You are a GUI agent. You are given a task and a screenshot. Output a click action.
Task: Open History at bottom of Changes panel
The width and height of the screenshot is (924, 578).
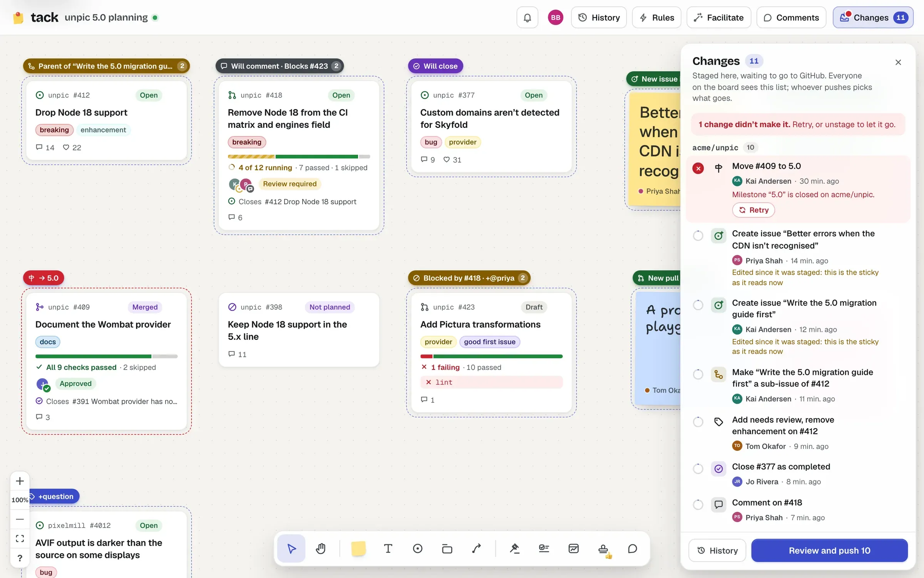point(717,550)
